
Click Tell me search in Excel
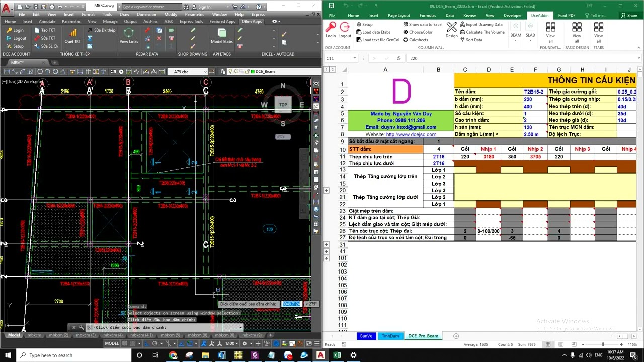(x=595, y=16)
